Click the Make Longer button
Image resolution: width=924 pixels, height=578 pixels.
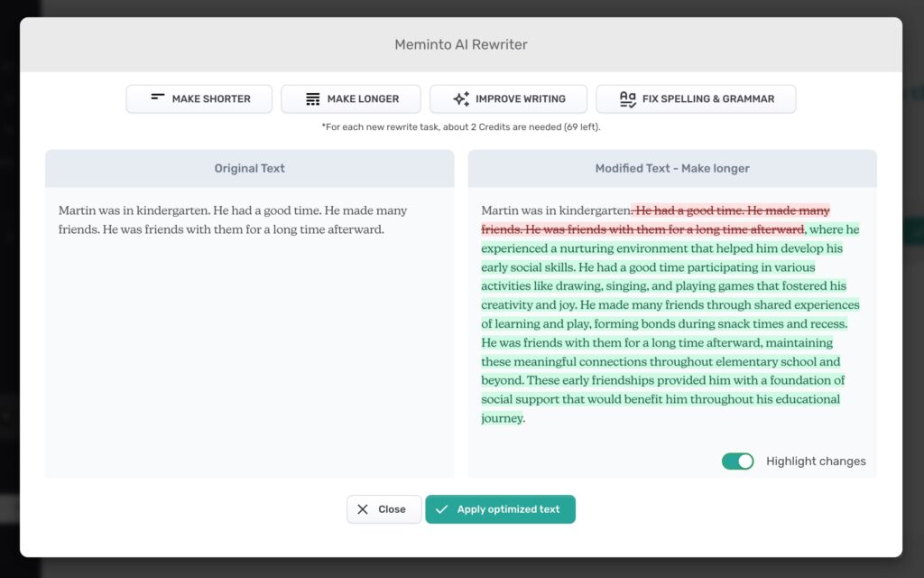click(351, 99)
